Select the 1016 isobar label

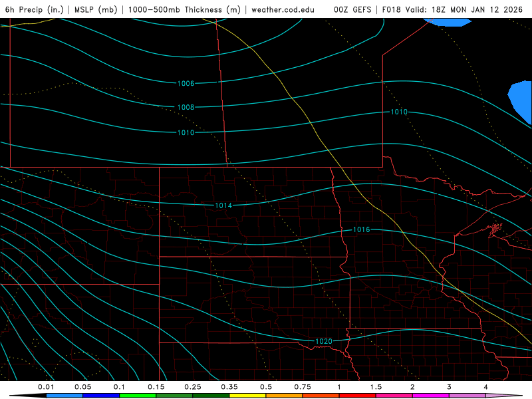tap(361, 229)
